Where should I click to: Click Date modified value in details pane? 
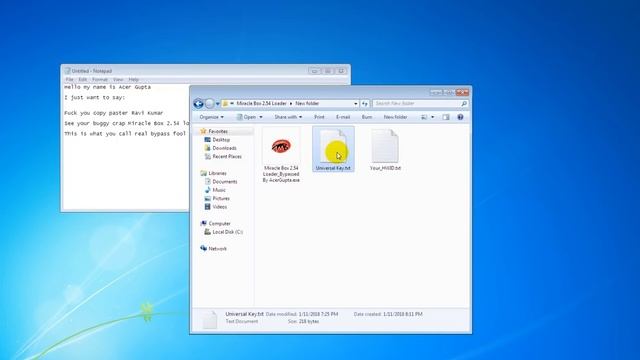click(318, 314)
